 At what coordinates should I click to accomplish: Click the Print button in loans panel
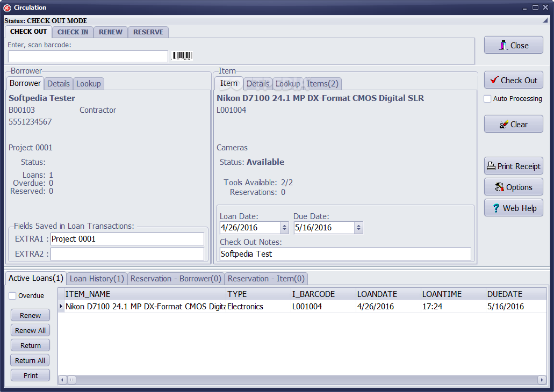(31, 375)
